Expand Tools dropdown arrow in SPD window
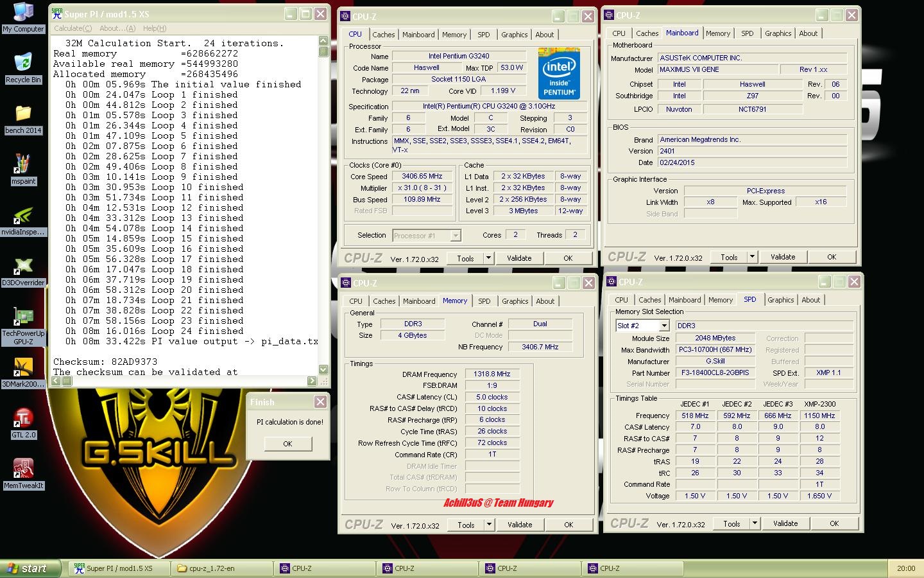This screenshot has width=924, height=578. pyautogui.click(x=755, y=523)
